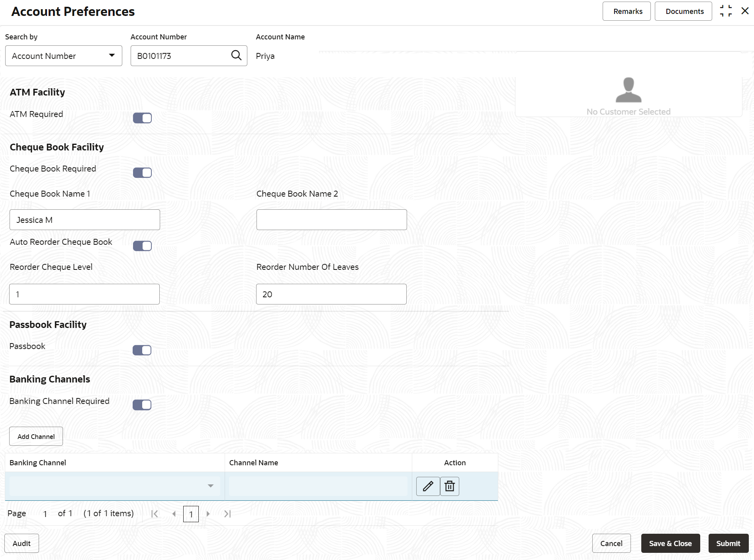Click the account number search magnifier icon
The width and height of the screenshot is (754, 560).
click(x=236, y=55)
